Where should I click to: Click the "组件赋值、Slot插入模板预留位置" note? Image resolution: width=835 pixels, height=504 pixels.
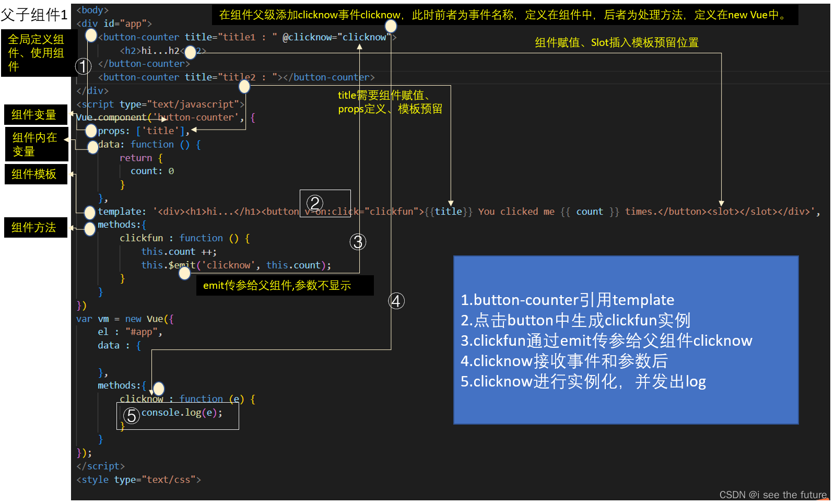point(617,42)
